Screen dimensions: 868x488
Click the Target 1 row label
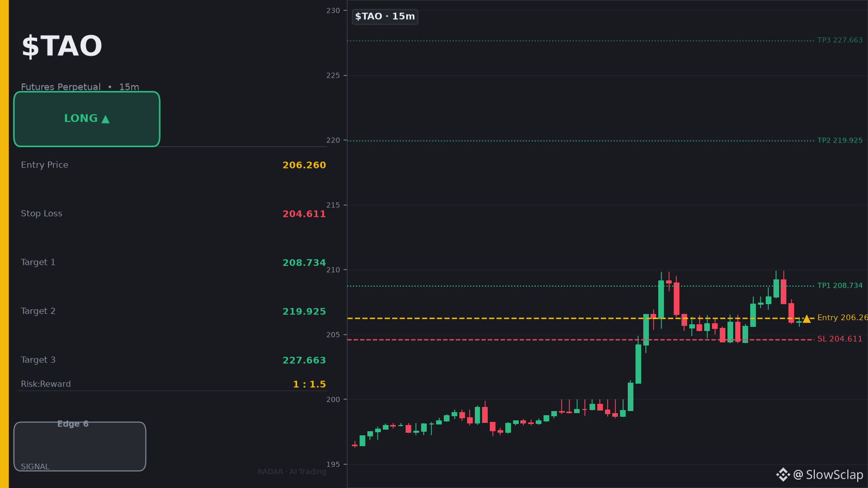tap(38, 262)
